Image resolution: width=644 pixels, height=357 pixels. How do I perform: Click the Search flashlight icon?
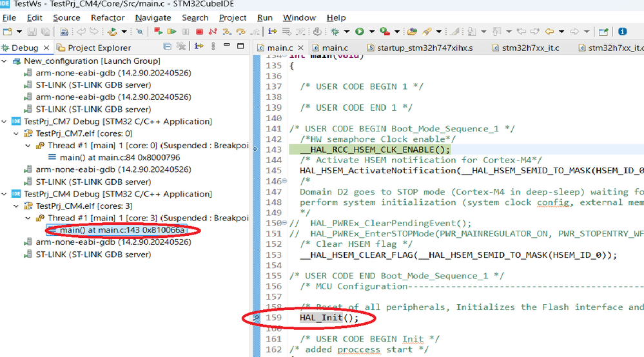(427, 32)
